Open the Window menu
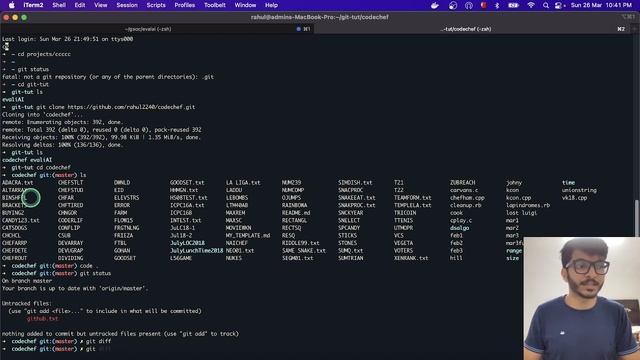Screen dimensions: 640x360 (245, 5)
